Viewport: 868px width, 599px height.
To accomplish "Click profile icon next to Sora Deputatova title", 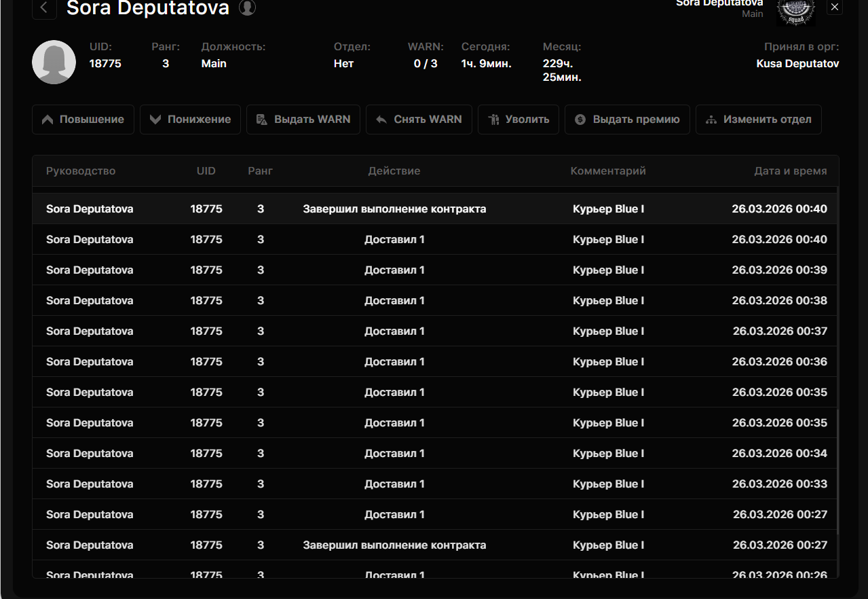I will point(247,8).
